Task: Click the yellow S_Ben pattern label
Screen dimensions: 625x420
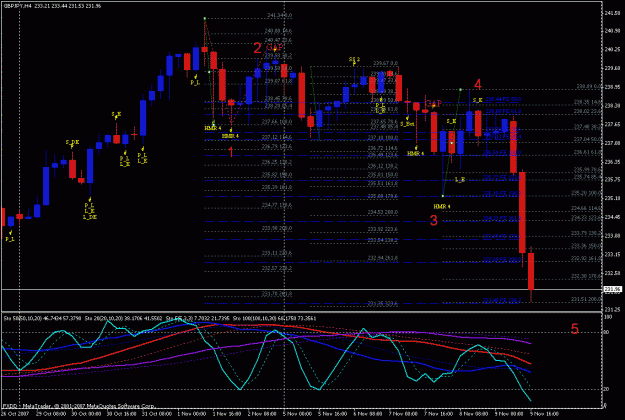Action: [x=407, y=124]
